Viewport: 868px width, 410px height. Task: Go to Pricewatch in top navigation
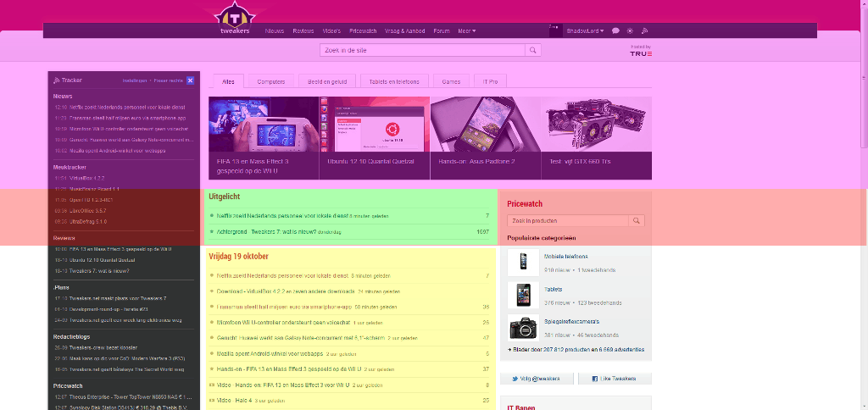363,31
